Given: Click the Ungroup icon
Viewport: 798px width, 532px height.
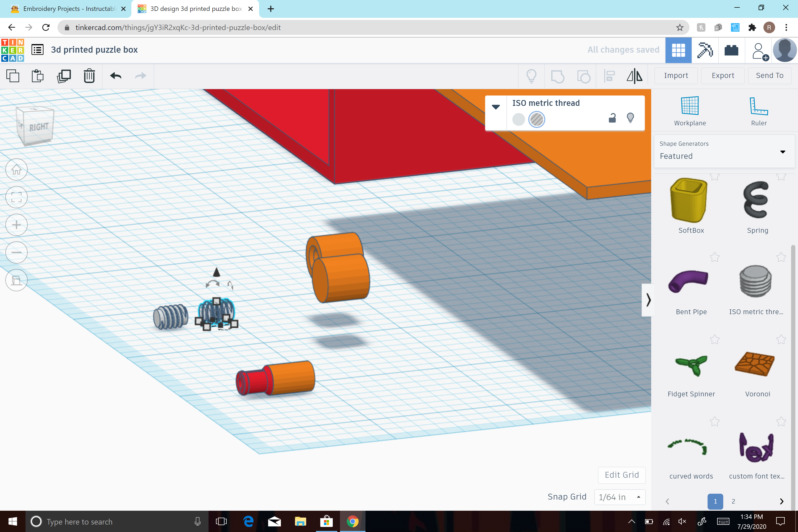Looking at the screenshot, I should (x=584, y=76).
